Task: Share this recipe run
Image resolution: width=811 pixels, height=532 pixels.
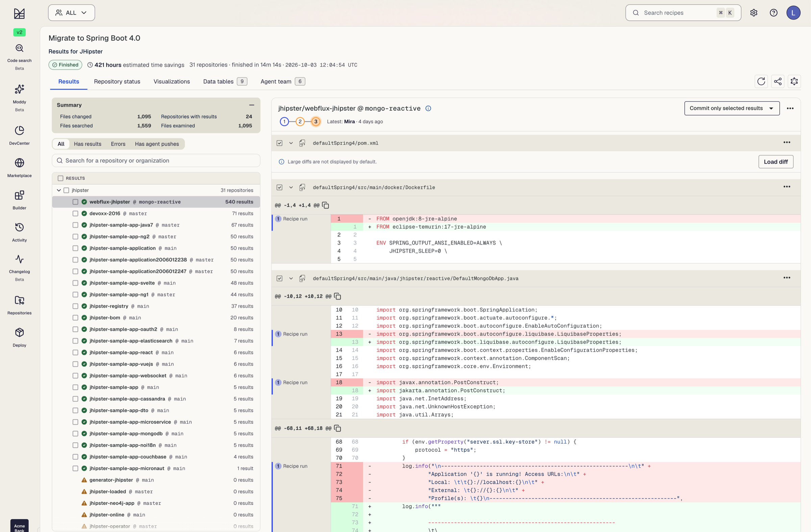Action: pyautogui.click(x=778, y=81)
